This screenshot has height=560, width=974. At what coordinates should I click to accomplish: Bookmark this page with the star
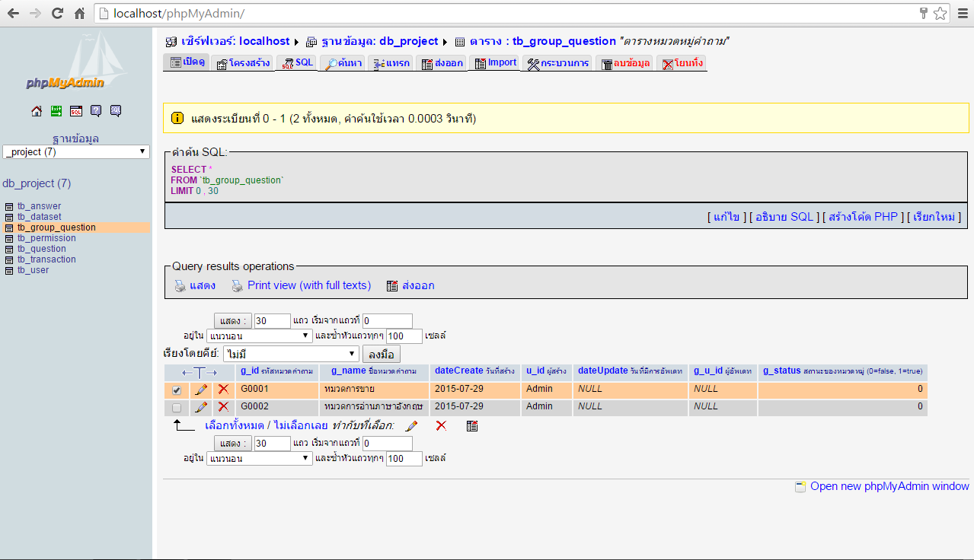940,13
